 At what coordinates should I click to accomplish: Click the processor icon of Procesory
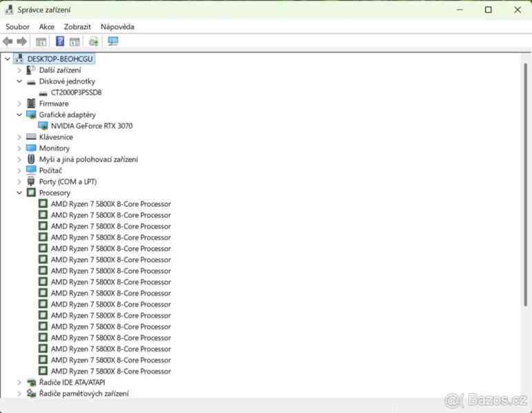[31, 192]
